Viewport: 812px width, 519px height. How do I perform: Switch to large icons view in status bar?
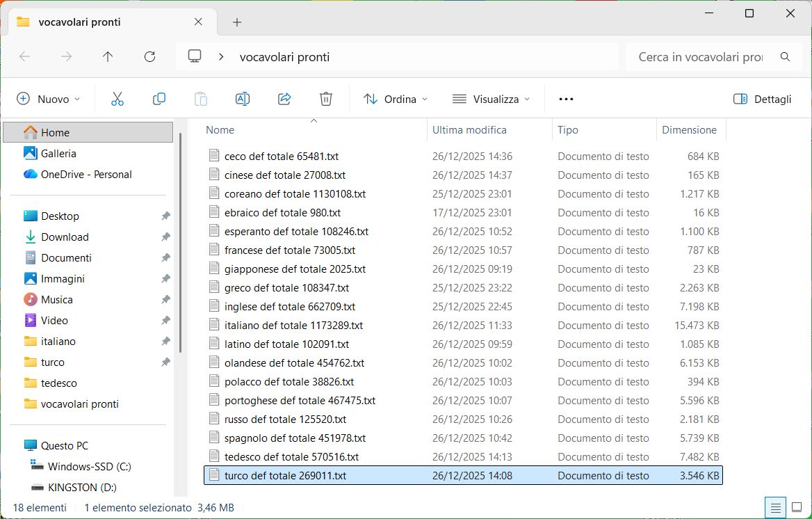pyautogui.click(x=797, y=507)
